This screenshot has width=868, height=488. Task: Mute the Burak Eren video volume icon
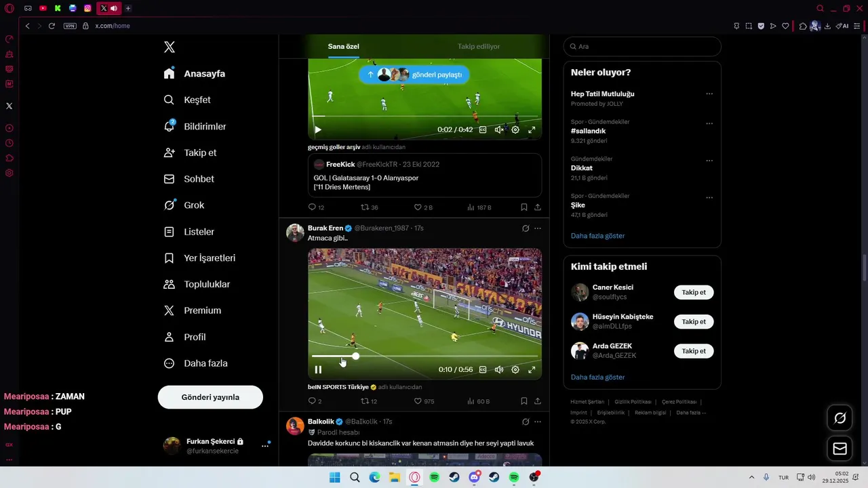[x=499, y=369]
